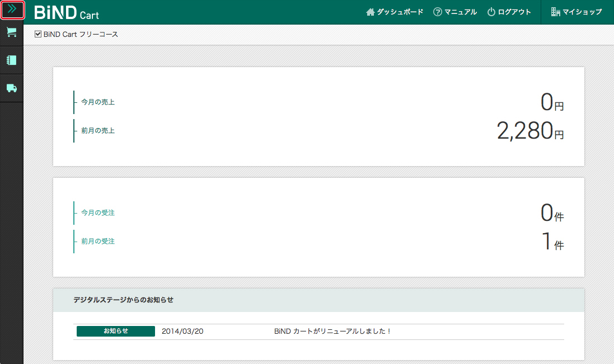Select the 今月の受注 label

pyautogui.click(x=98, y=212)
